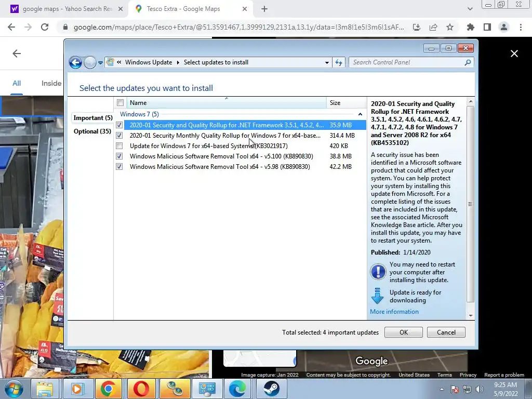
Task: Click Chrome forward navigation arrow
Action: pos(28,27)
